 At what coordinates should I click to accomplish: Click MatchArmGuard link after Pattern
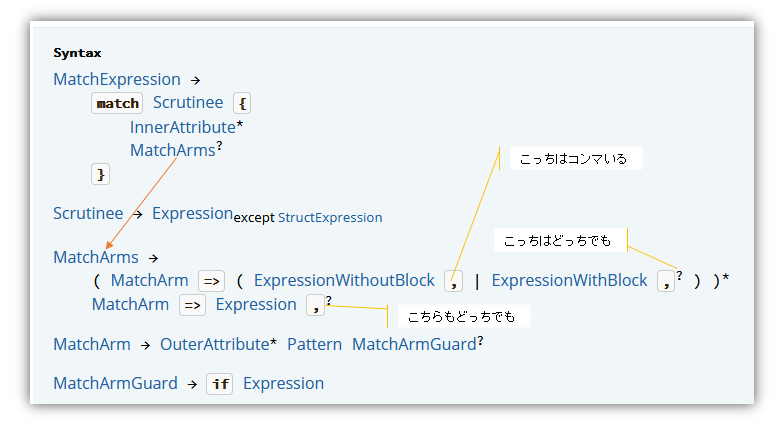click(413, 344)
